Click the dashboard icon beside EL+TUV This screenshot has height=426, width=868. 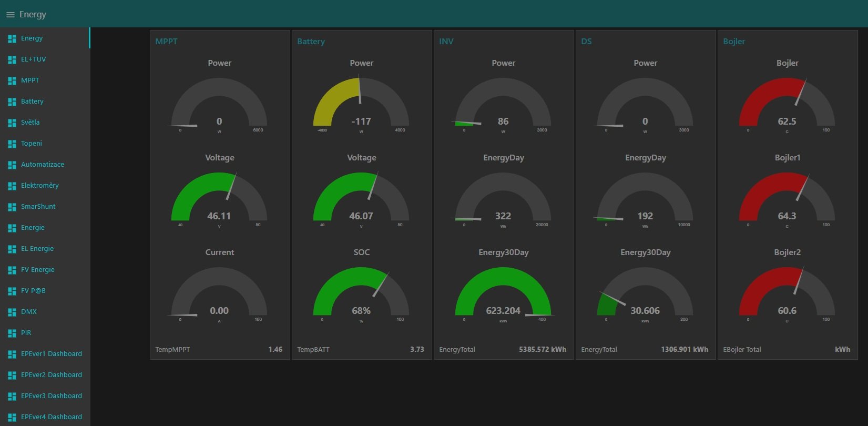click(12, 59)
